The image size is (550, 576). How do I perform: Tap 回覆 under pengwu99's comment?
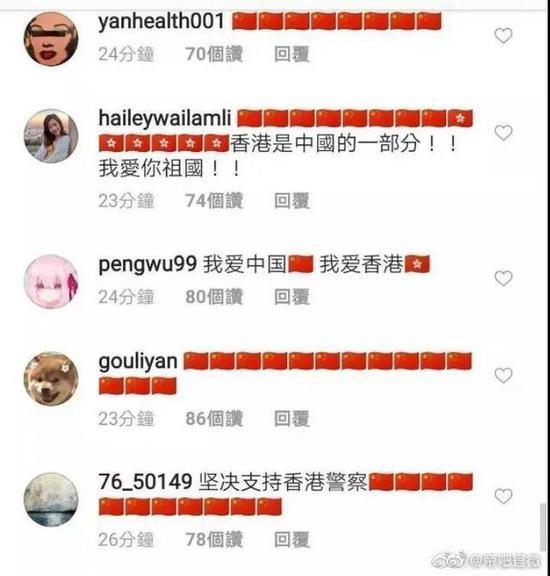[292, 297]
